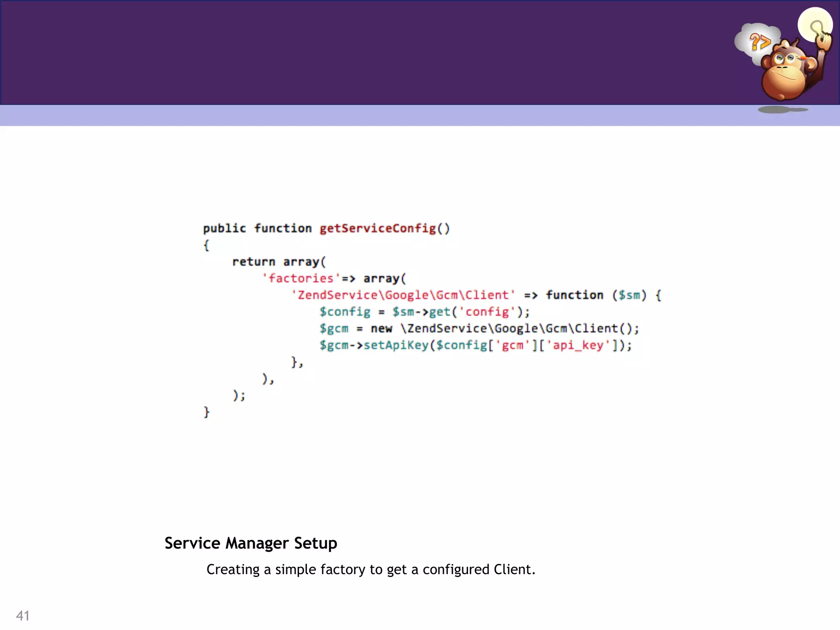Viewport: 840px width, 630px height.
Task: Click the "Creating a simple factory" subtitle text
Action: pos(371,569)
